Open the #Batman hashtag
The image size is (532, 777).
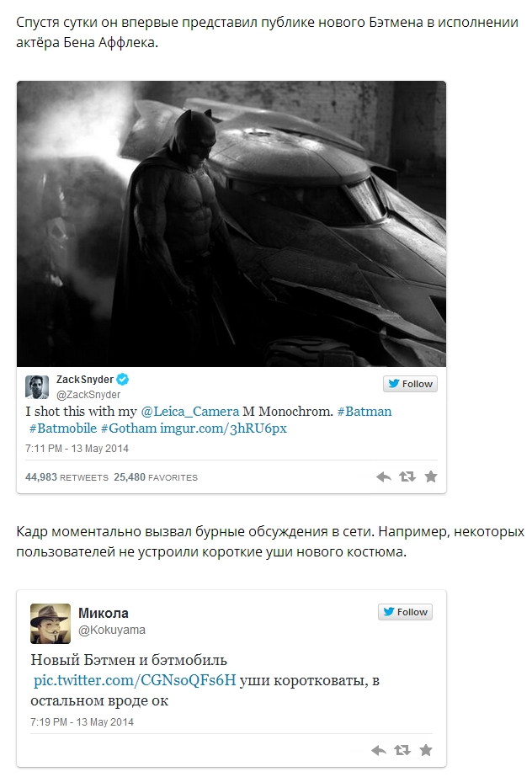tap(364, 412)
